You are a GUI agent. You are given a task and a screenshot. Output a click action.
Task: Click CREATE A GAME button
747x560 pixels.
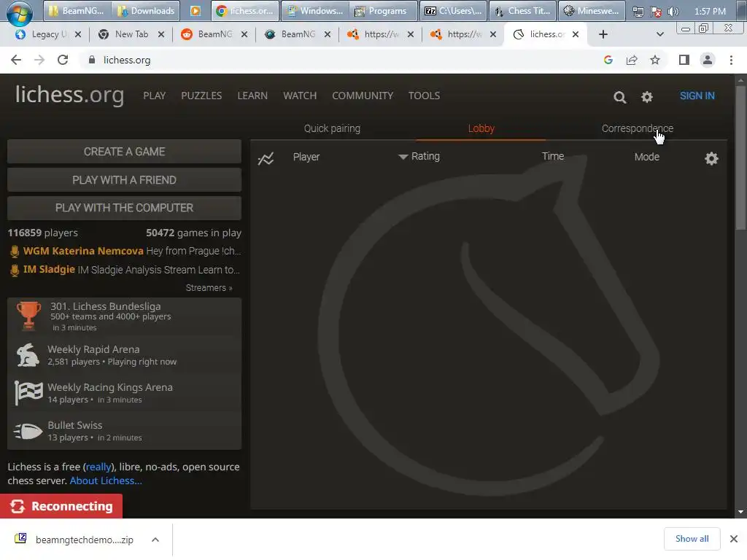click(124, 152)
